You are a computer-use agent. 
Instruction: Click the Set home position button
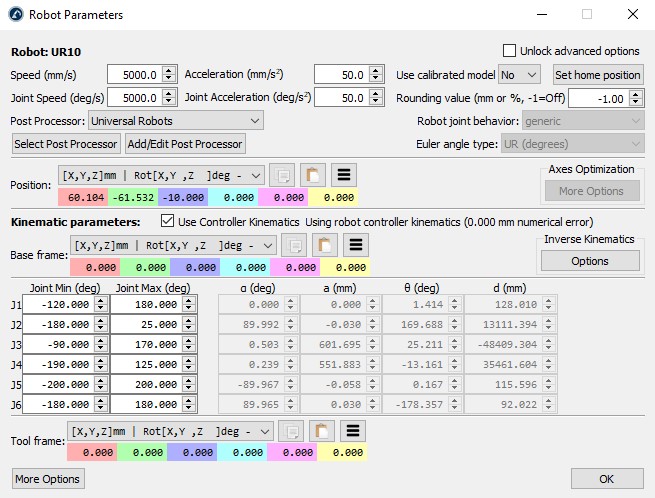point(597,75)
